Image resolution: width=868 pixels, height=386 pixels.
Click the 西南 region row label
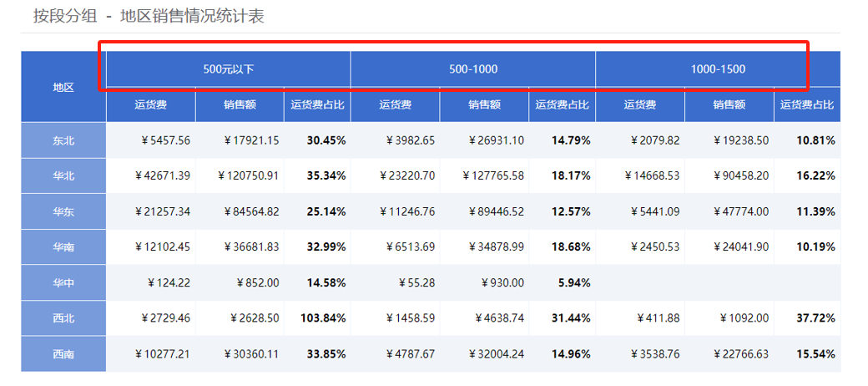tap(63, 354)
